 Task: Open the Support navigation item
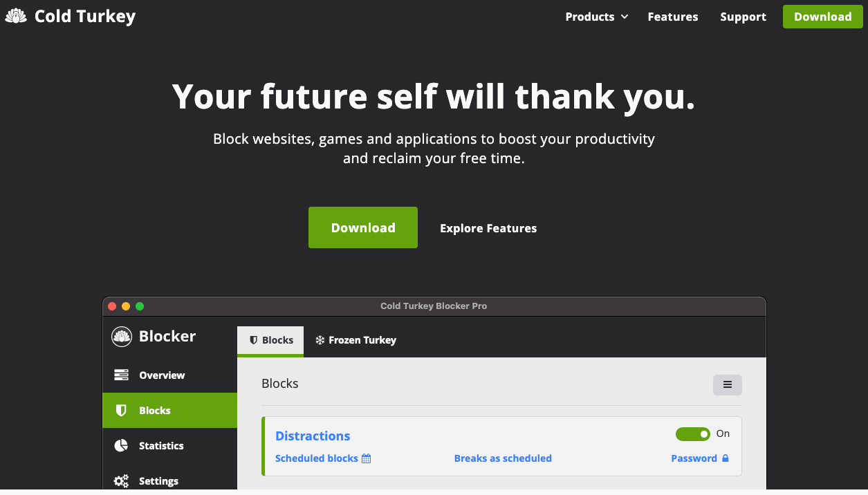point(743,17)
